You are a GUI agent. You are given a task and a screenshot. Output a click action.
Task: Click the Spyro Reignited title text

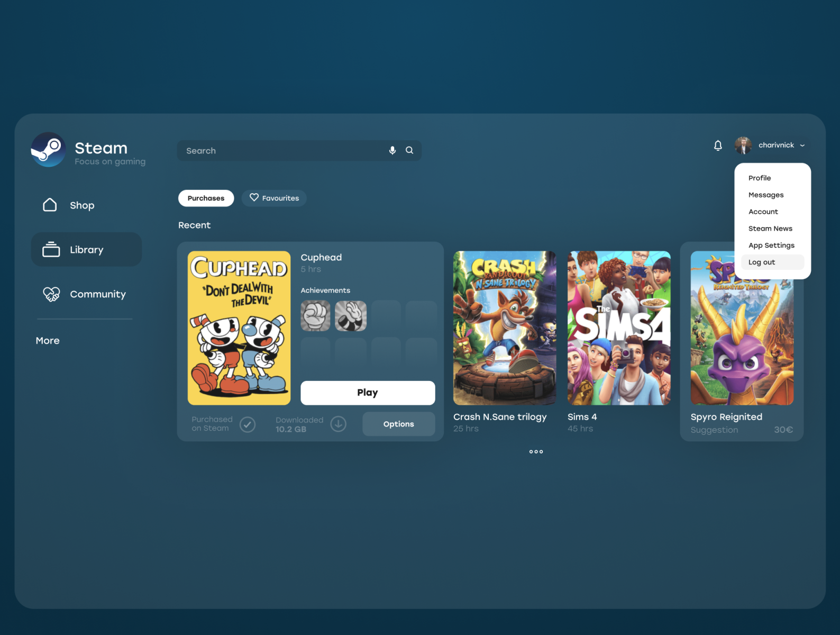point(726,417)
